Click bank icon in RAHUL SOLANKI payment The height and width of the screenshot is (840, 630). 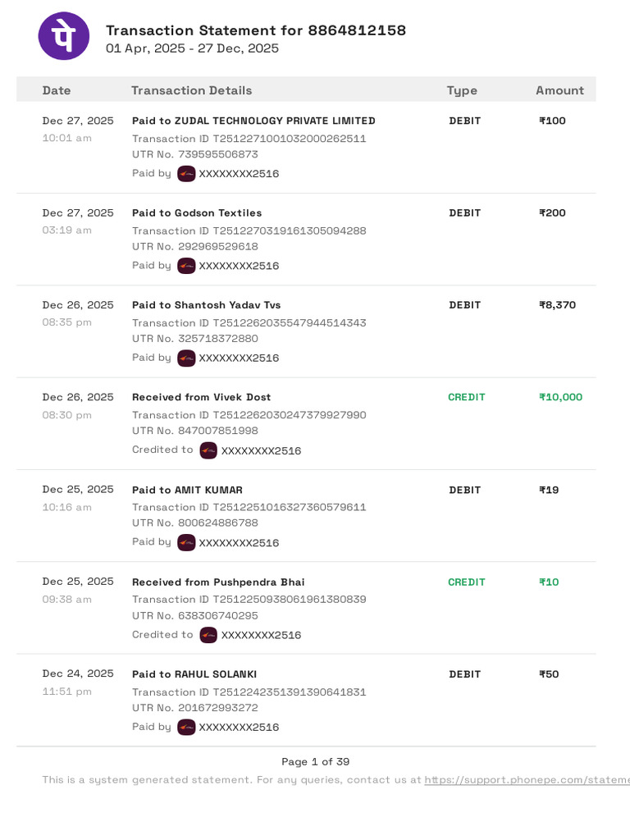(x=186, y=727)
